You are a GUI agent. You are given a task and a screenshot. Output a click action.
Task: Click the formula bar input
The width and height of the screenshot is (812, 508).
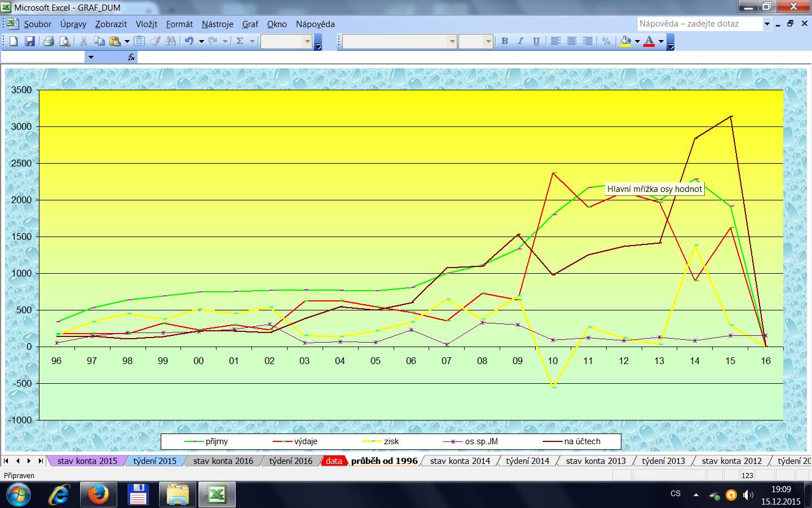(x=474, y=57)
